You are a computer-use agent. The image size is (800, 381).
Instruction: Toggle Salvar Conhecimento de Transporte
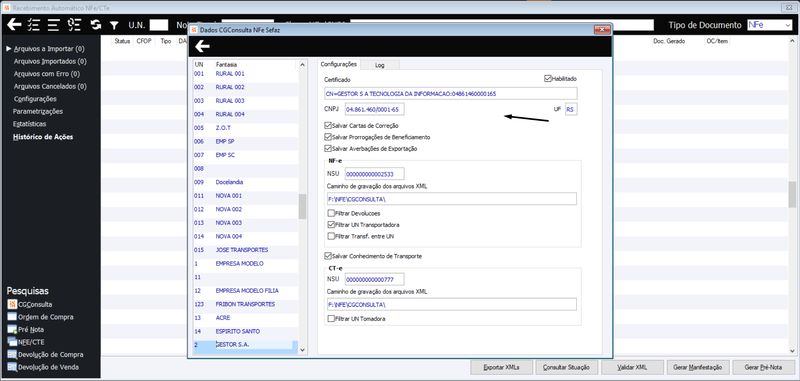click(328, 256)
